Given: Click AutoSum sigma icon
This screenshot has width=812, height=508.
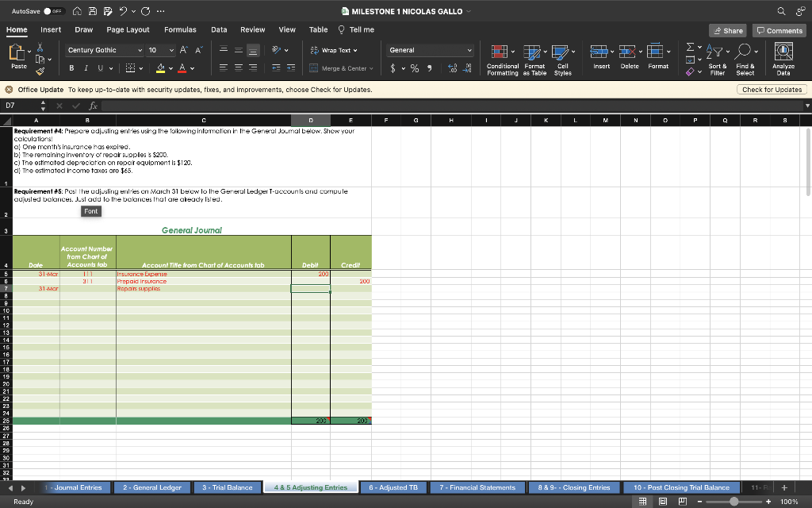Looking at the screenshot, I should pos(690,47).
